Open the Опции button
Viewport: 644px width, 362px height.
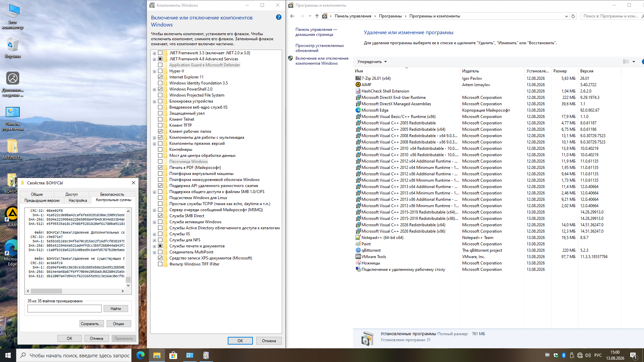click(x=118, y=324)
